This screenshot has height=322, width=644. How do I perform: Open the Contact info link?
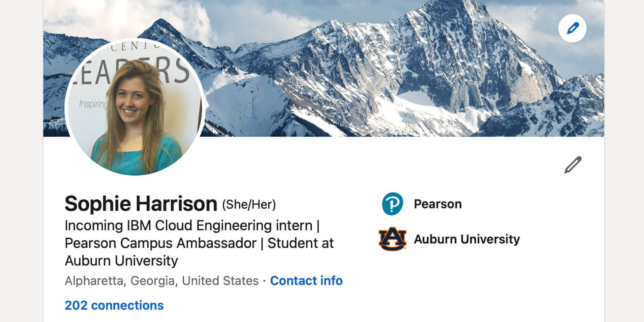pyautogui.click(x=306, y=281)
